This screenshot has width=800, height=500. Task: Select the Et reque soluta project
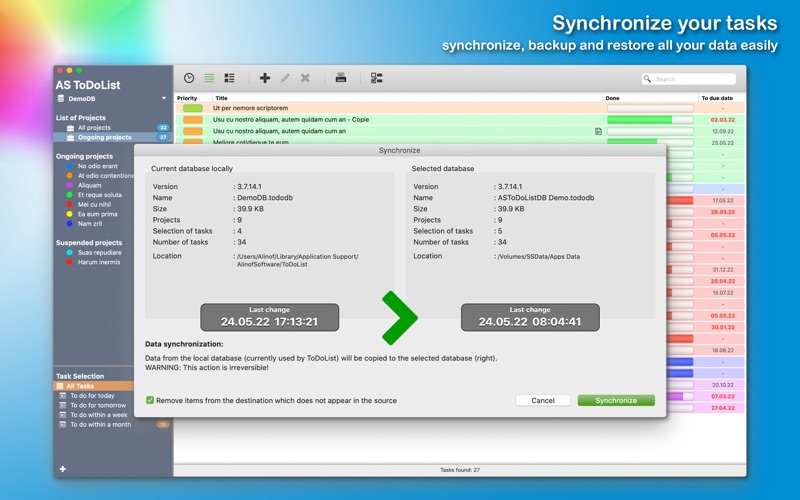(99, 195)
